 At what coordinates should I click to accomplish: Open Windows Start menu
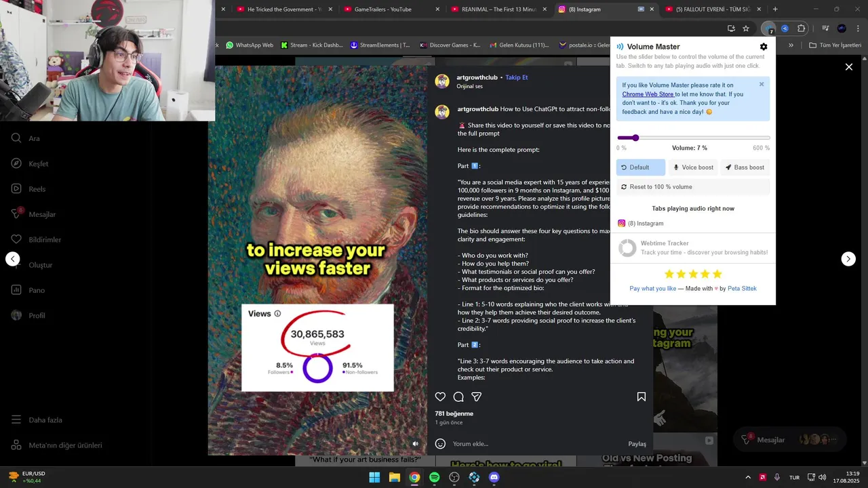(374, 477)
